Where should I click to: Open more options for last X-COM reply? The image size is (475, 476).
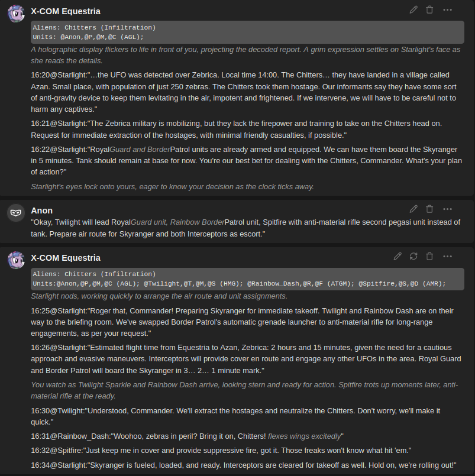pyautogui.click(x=447, y=256)
